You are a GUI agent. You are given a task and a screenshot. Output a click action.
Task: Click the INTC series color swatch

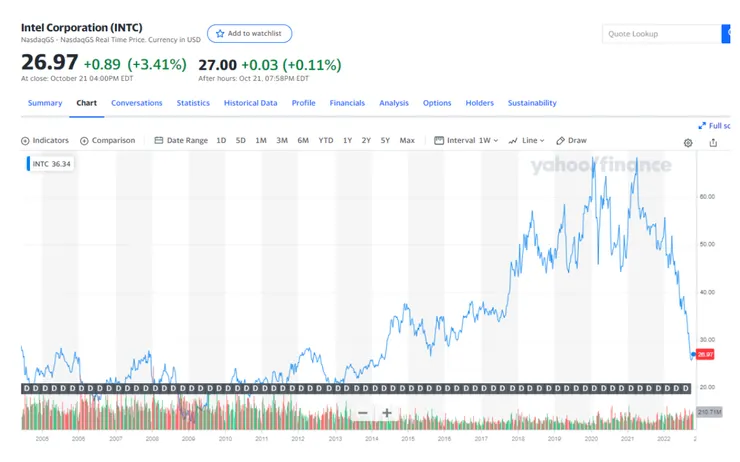(x=28, y=164)
